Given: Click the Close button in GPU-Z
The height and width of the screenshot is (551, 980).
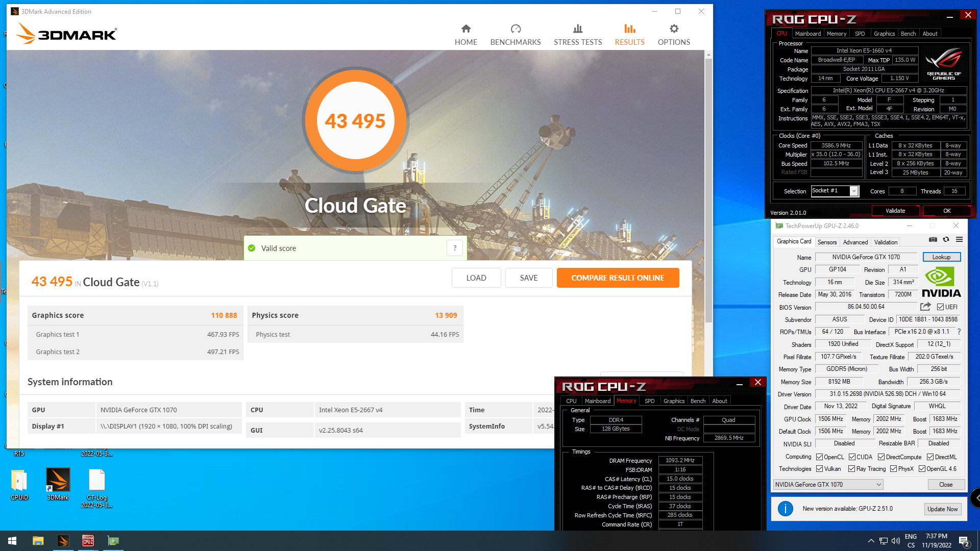Looking at the screenshot, I should (x=946, y=485).
